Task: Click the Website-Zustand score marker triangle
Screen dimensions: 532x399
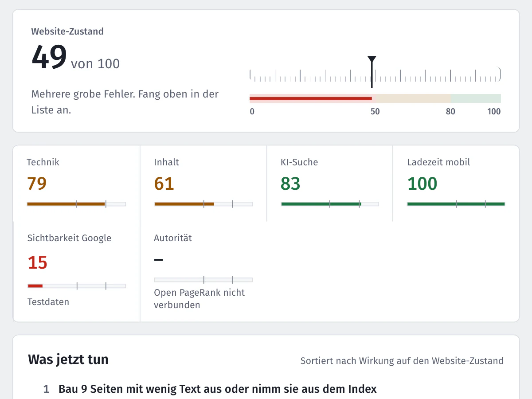Action: tap(372, 59)
